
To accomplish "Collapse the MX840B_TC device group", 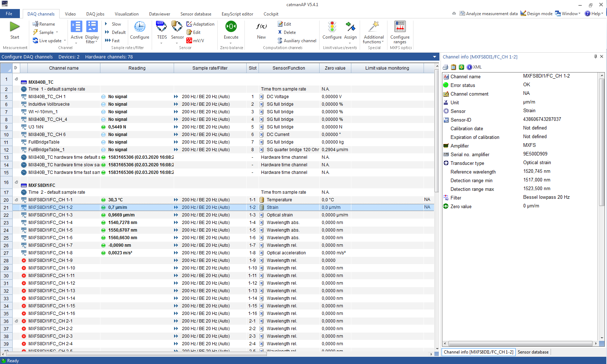I will coord(16,79).
